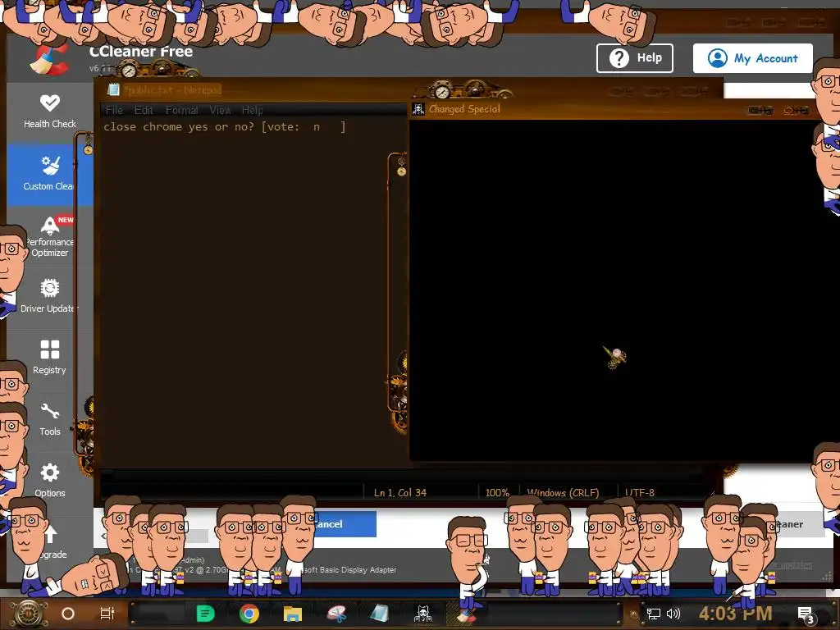Click the UTF-8 encoding status entry
Image resolution: width=840 pixels, height=630 pixels.
pos(640,492)
